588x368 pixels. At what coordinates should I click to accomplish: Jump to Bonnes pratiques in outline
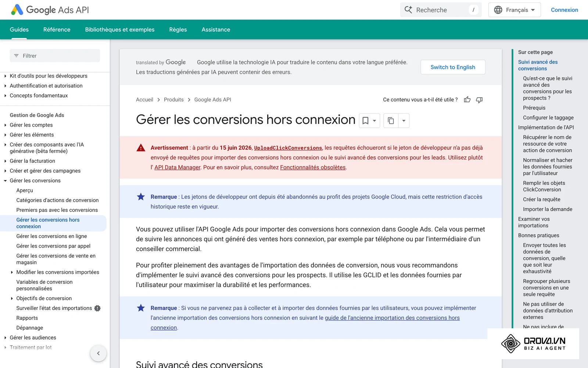[x=539, y=236]
